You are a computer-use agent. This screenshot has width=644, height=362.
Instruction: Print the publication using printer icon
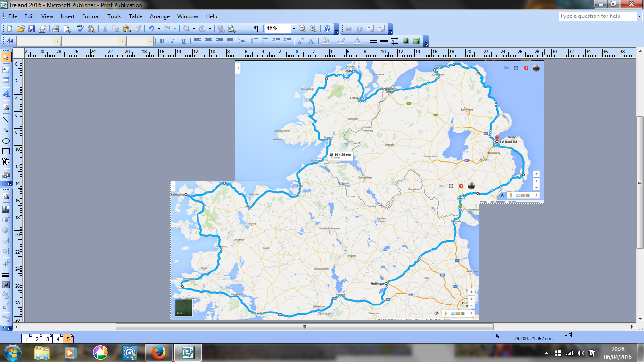tap(56, 29)
